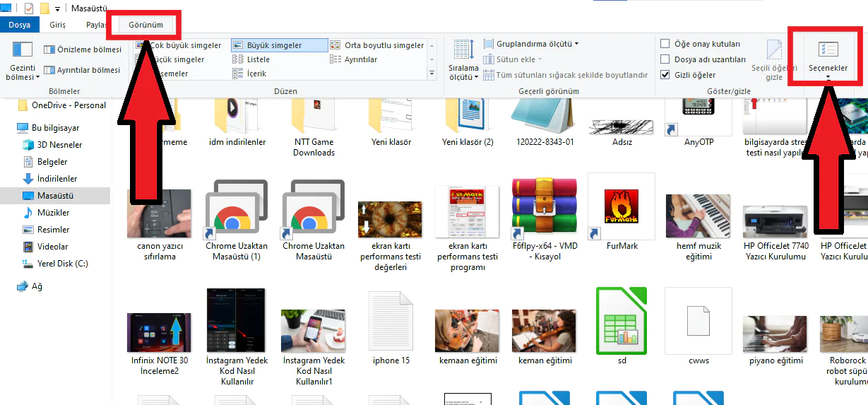Select the sd spreadsheet file icon
Screen dimensions: 868x405
click(622, 322)
